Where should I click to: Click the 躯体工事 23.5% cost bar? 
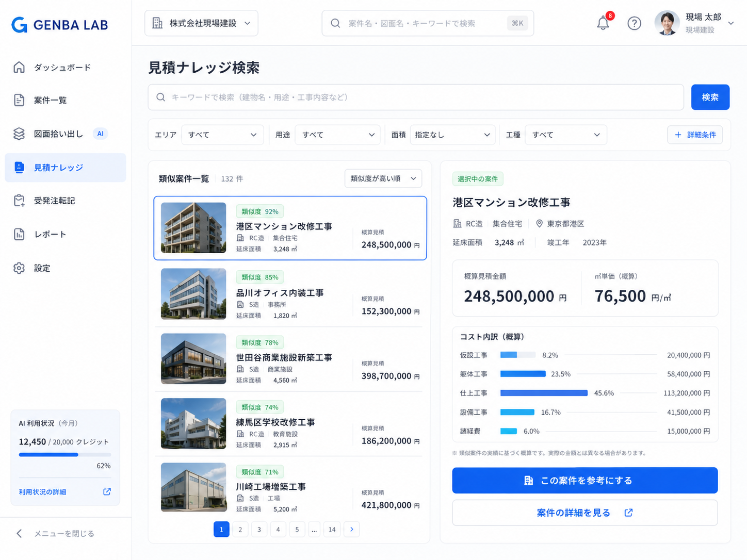[x=523, y=374]
